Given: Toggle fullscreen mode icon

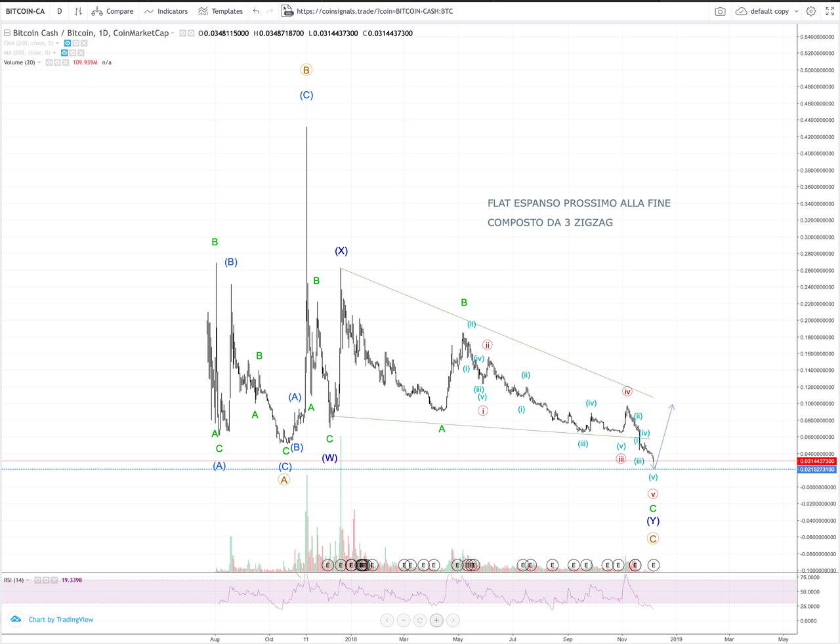Looking at the screenshot, I should tap(829, 11).
